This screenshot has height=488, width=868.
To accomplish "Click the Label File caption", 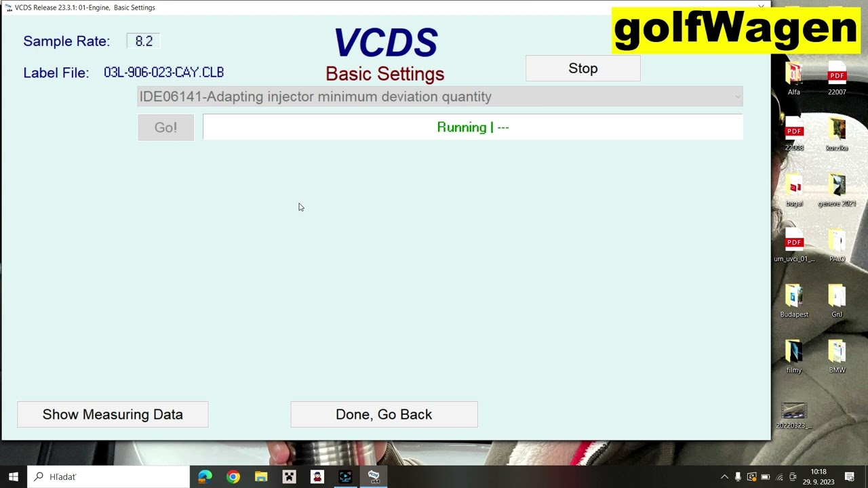I will click(x=56, y=73).
